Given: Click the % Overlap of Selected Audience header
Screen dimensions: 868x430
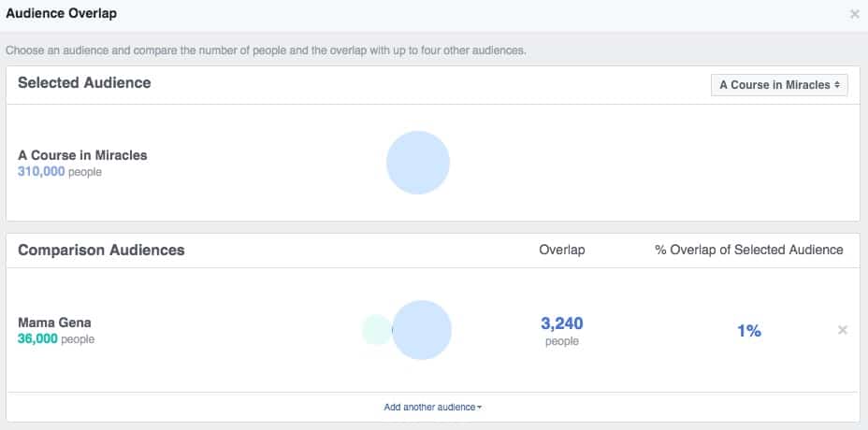Looking at the screenshot, I should coord(749,251).
